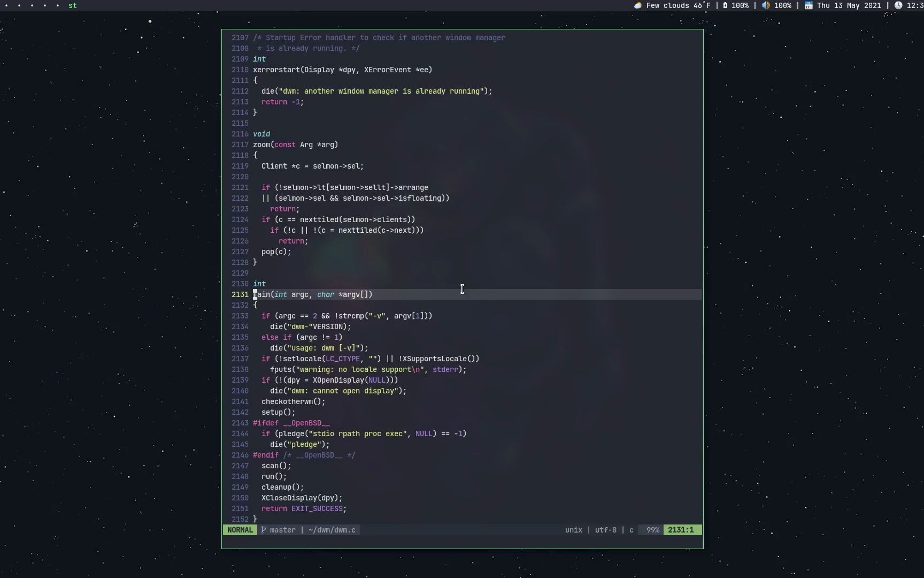This screenshot has height=578, width=924.
Task: Click the calendar icon beside the date
Action: [808, 5]
